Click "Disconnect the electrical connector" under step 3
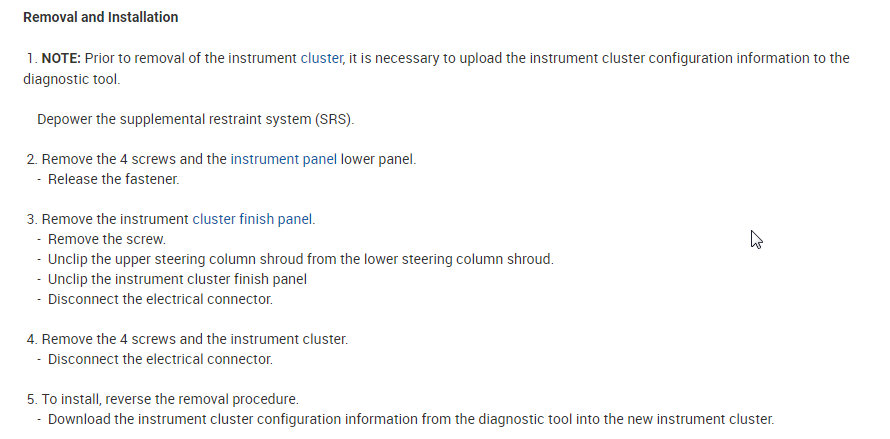Image resolution: width=890 pixels, height=439 pixels. [160, 299]
